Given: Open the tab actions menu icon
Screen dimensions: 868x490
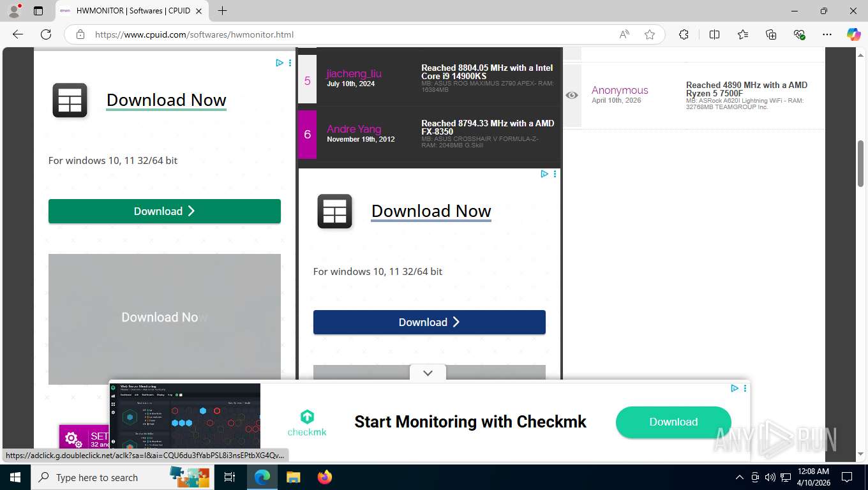Looking at the screenshot, I should pyautogui.click(x=38, y=11).
